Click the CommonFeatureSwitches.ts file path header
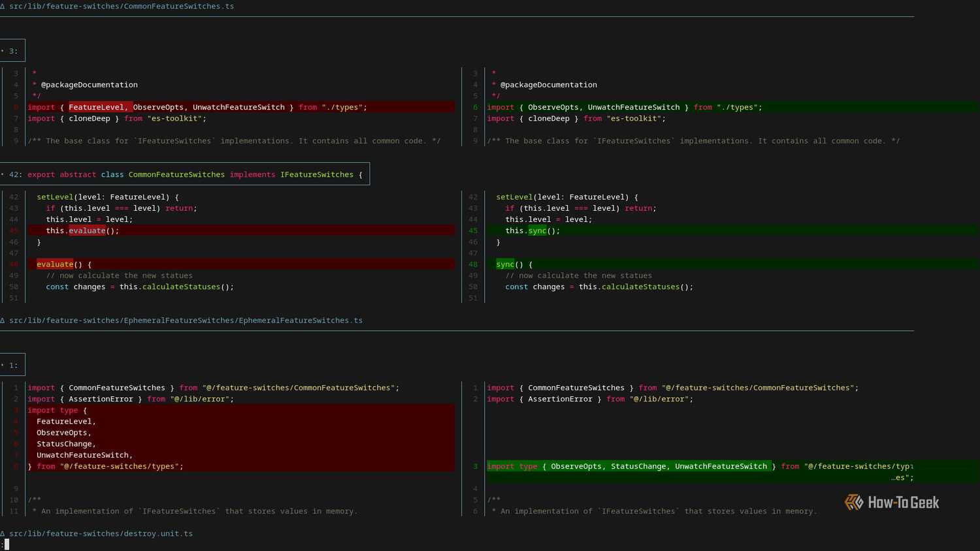 point(122,6)
